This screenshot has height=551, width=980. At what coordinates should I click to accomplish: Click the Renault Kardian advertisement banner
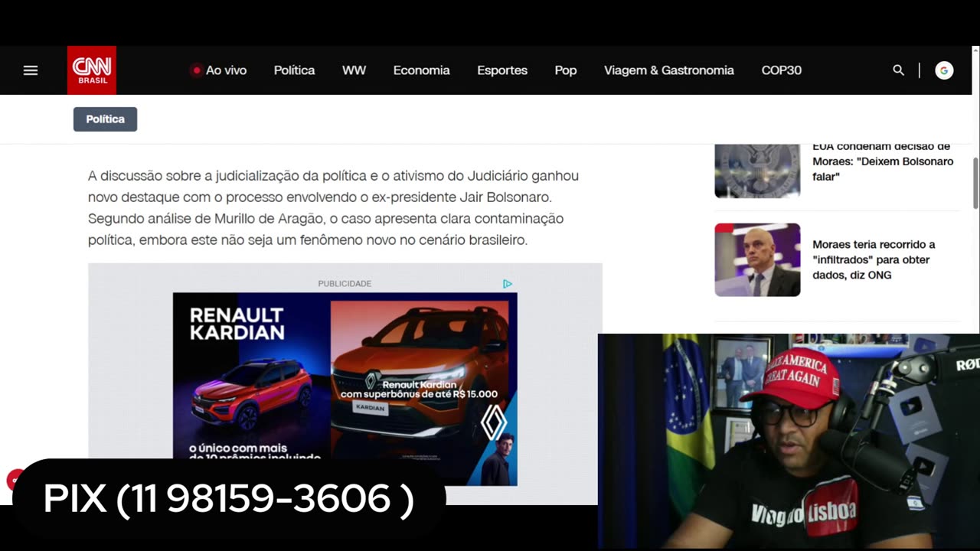click(x=345, y=389)
